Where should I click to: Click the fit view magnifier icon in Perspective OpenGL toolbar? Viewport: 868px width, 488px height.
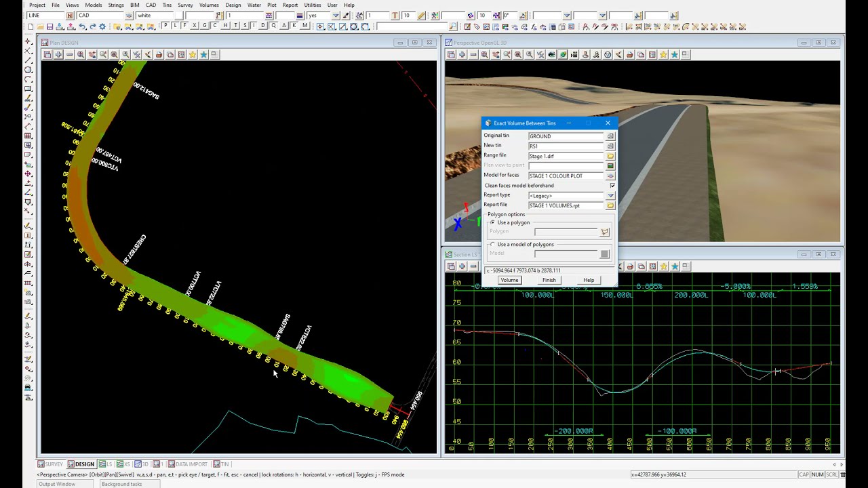tap(484, 54)
